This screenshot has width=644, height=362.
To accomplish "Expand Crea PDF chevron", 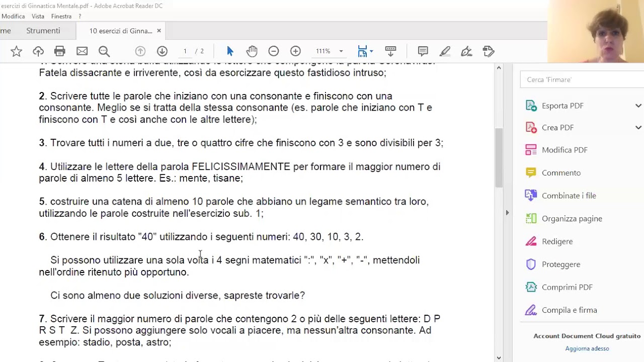I will tap(638, 128).
